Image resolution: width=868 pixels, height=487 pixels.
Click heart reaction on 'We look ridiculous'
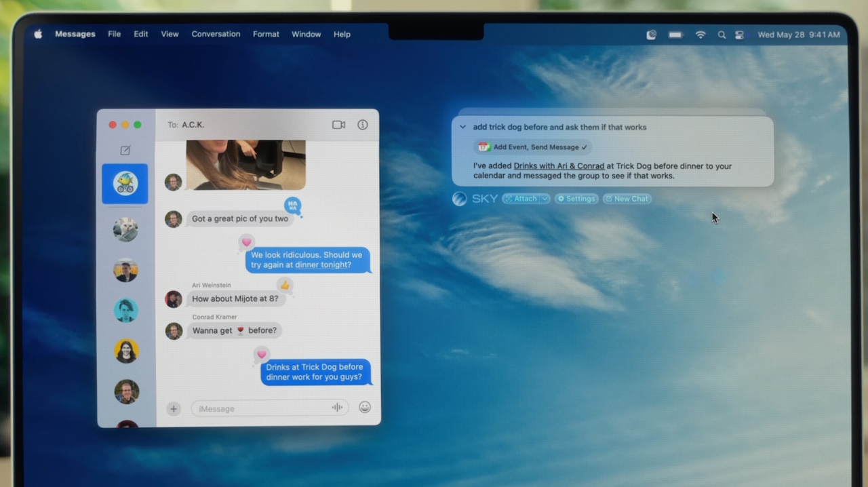[247, 242]
